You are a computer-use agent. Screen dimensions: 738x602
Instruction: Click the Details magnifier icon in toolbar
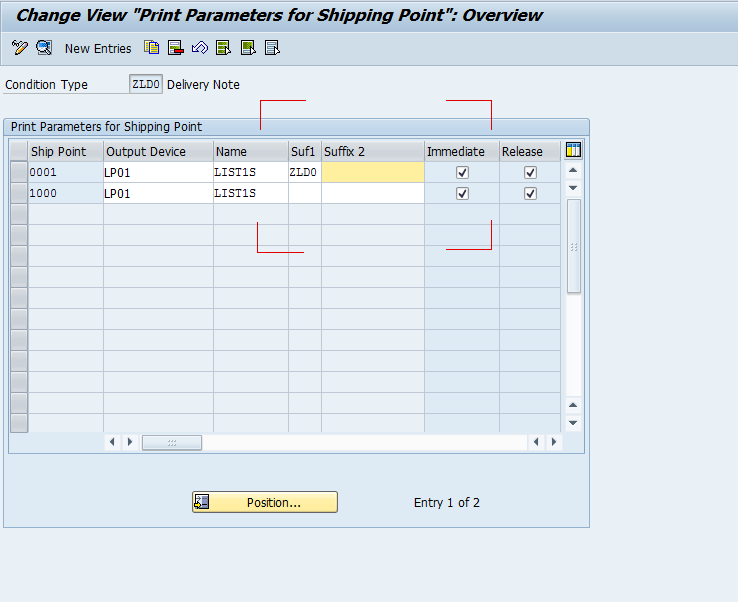coord(44,48)
